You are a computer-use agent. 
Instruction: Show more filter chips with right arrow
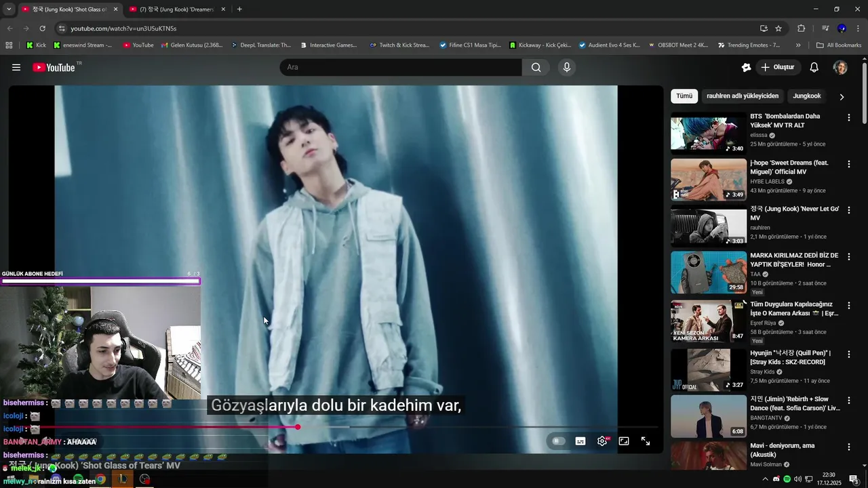click(x=842, y=97)
